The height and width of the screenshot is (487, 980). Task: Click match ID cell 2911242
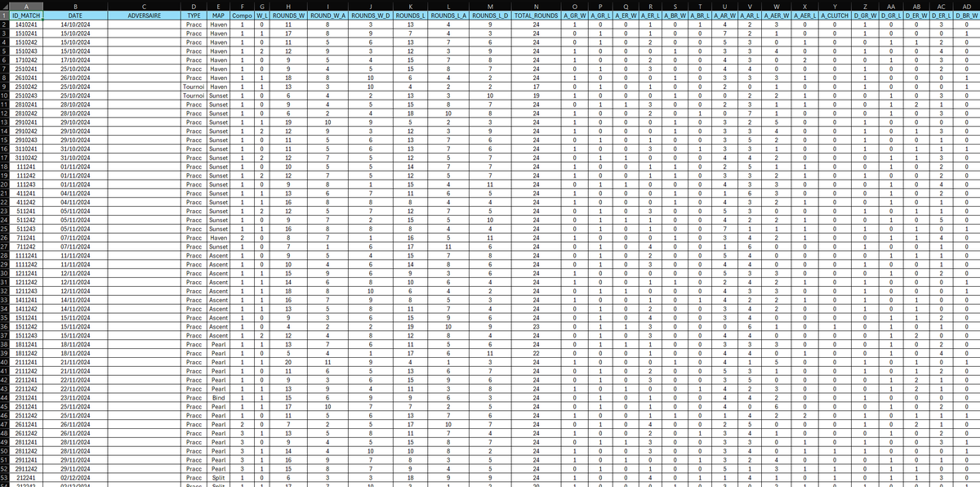(28, 468)
